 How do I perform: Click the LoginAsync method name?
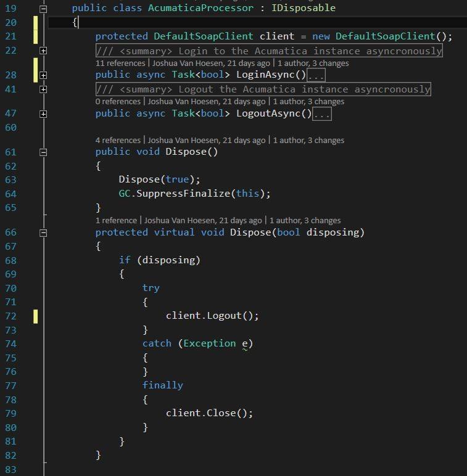pos(265,75)
